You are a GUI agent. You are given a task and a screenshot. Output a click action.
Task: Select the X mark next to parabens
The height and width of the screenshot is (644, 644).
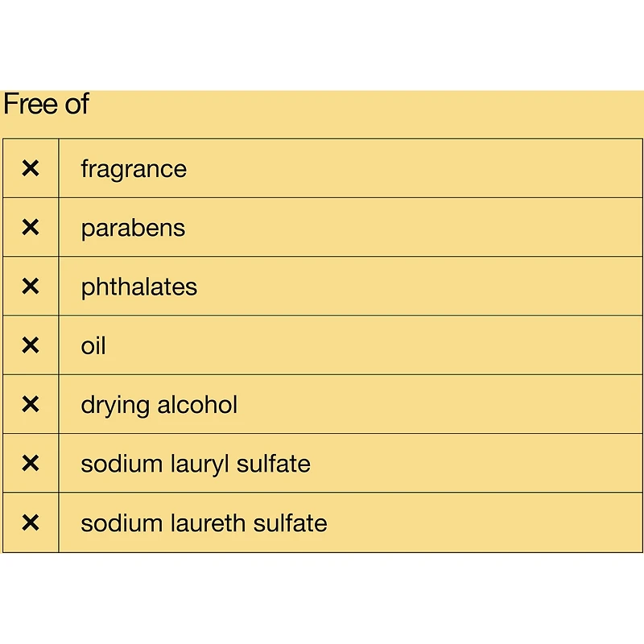[30, 228]
